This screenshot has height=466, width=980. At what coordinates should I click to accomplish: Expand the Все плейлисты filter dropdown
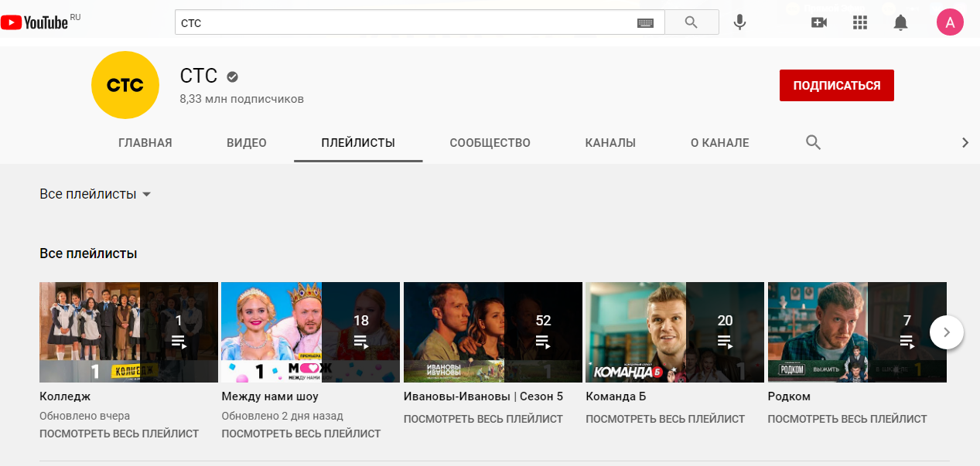[x=95, y=194]
